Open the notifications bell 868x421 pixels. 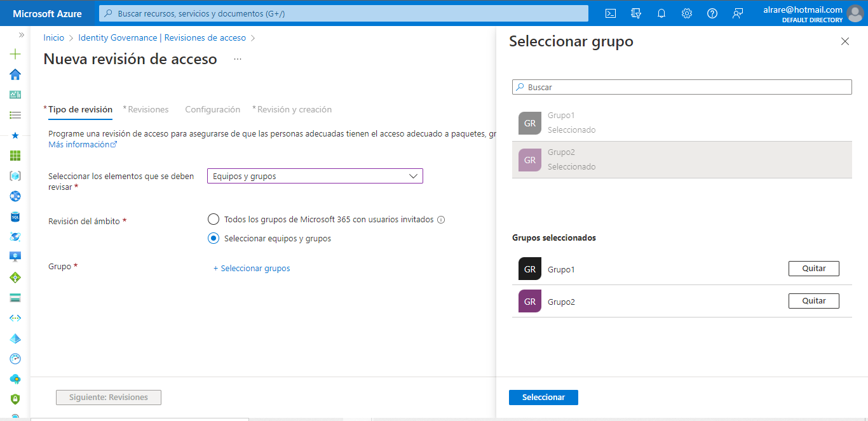click(661, 13)
